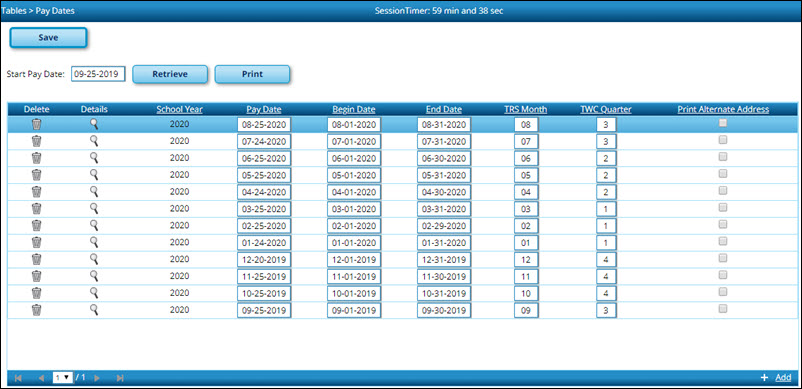The image size is (802, 389).
Task: Click TRS Month field showing 05
Action: pos(526,175)
